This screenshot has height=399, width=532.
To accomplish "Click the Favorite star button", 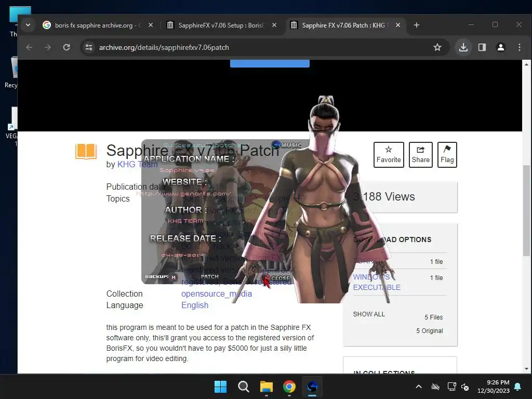I will point(389,155).
